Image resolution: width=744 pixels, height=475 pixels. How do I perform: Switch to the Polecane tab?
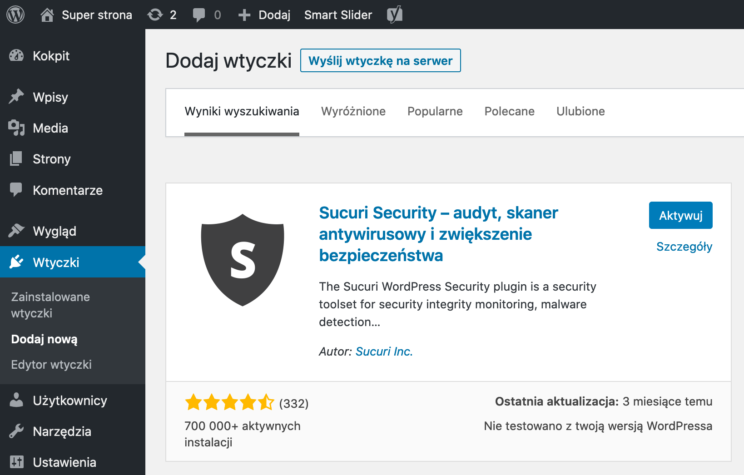509,112
